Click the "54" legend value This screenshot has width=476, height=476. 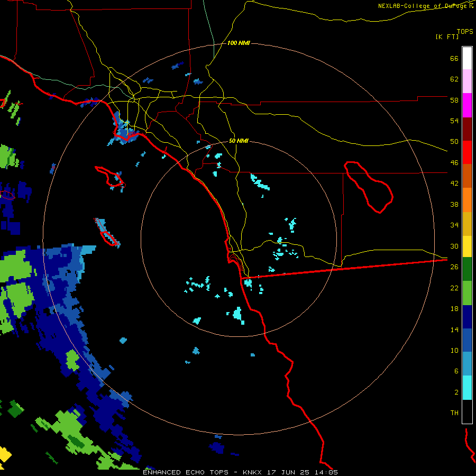click(x=454, y=121)
